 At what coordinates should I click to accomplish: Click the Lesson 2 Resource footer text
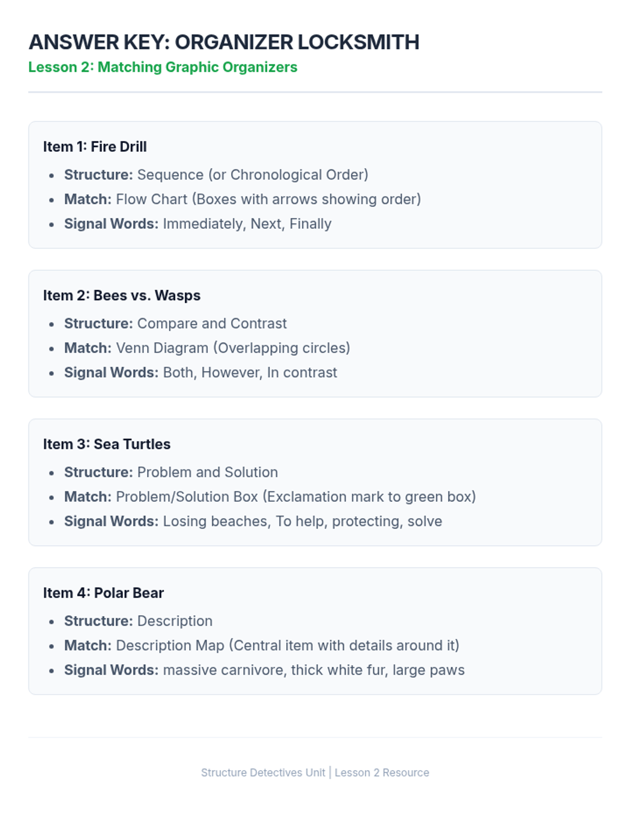click(382, 773)
